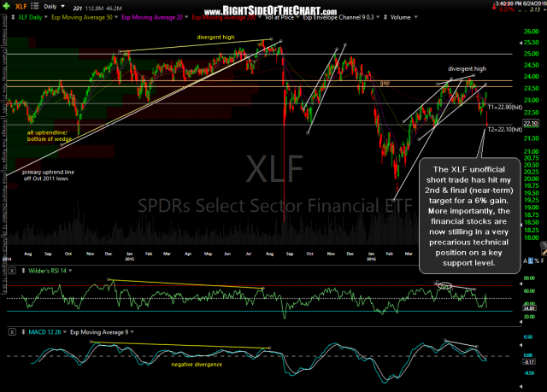Click move handle beside MACD 12 26
This screenshot has height=392, width=547.
tap(23, 332)
